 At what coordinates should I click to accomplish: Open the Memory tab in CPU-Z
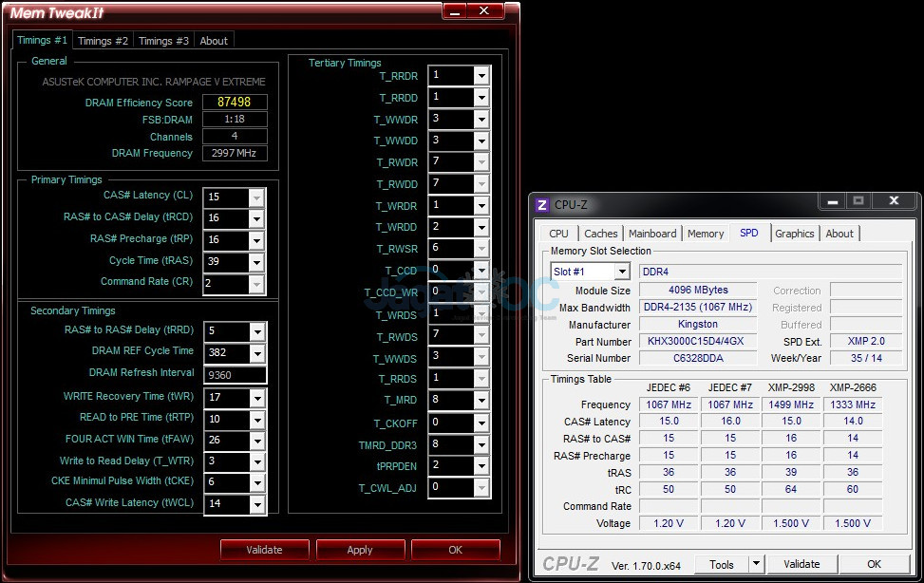pyautogui.click(x=706, y=234)
